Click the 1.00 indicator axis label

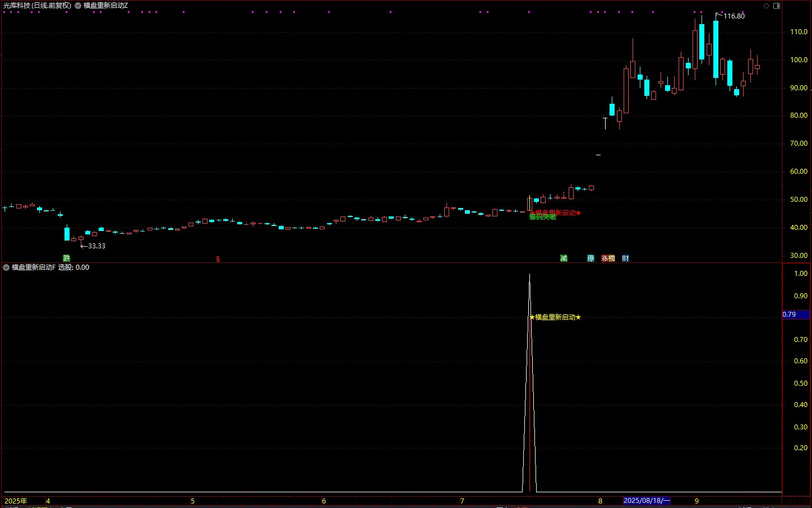801,274
